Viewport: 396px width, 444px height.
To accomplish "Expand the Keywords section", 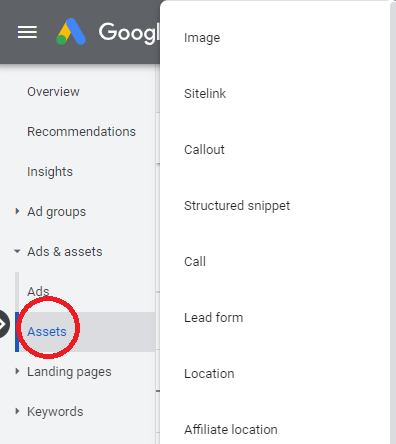I will point(17,411).
